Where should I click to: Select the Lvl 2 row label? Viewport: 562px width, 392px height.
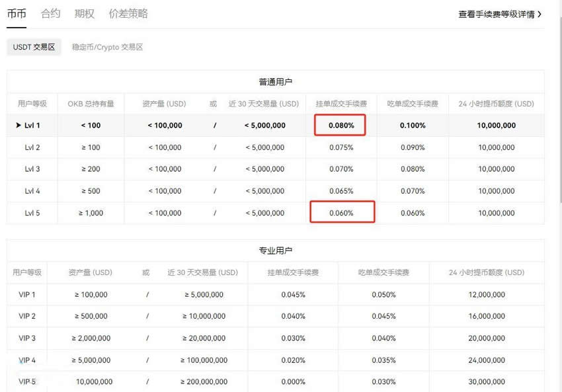click(x=32, y=147)
